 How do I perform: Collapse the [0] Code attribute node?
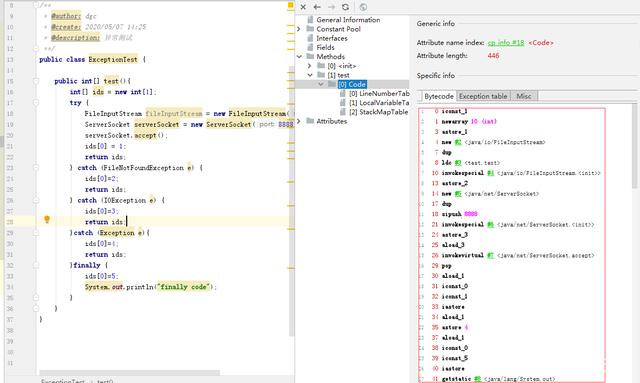coord(321,84)
